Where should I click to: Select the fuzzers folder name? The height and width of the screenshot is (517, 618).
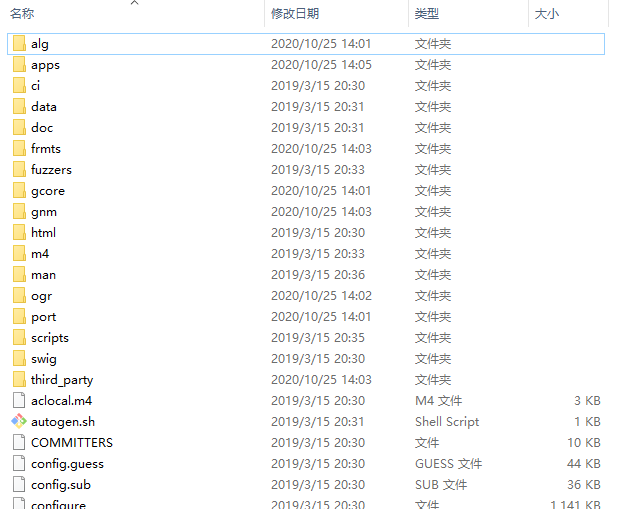coord(51,170)
